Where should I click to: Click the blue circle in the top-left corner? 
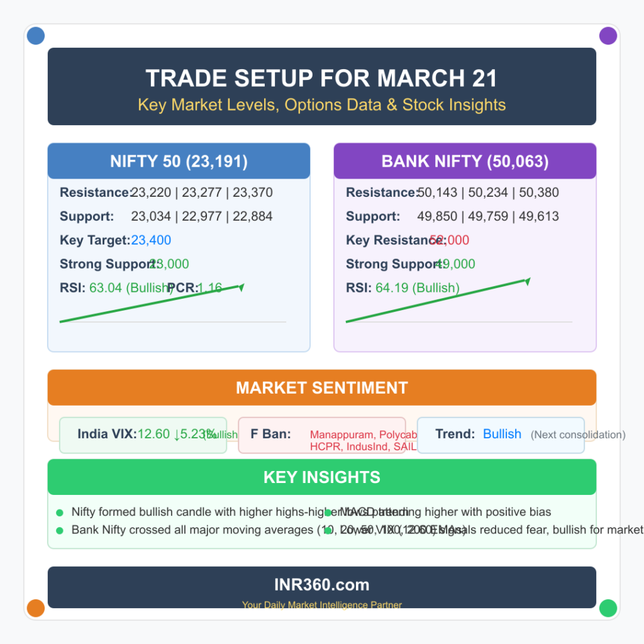(36, 36)
